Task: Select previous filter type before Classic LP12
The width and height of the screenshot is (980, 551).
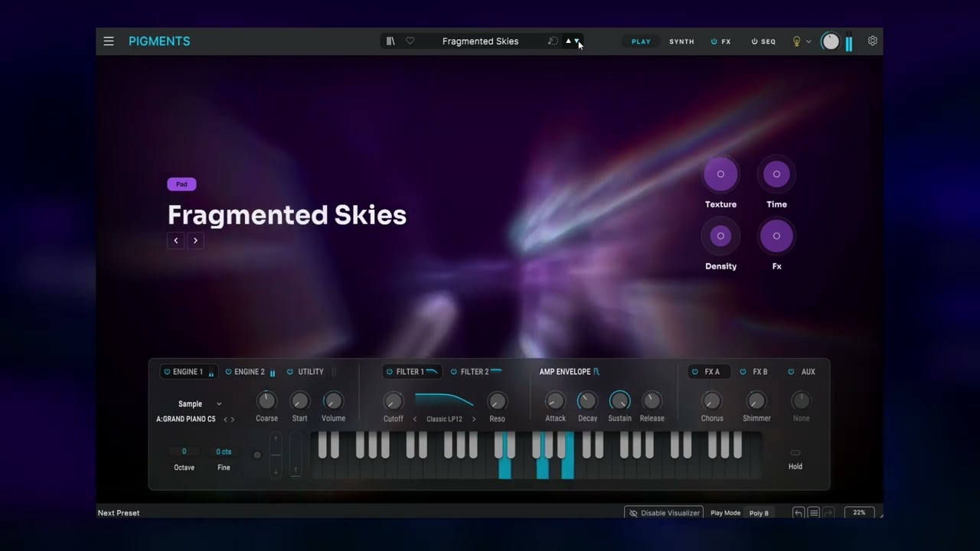Action: pos(415,419)
